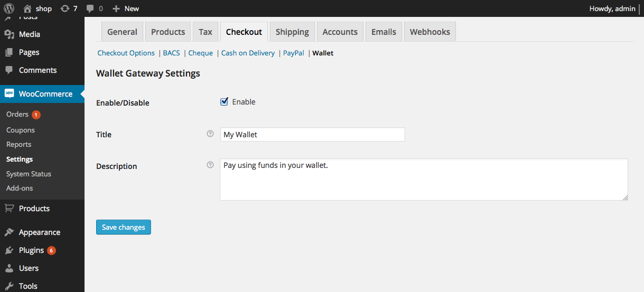Open the Howdy, admin account menu
The image size is (644, 292).
pos(612,8)
